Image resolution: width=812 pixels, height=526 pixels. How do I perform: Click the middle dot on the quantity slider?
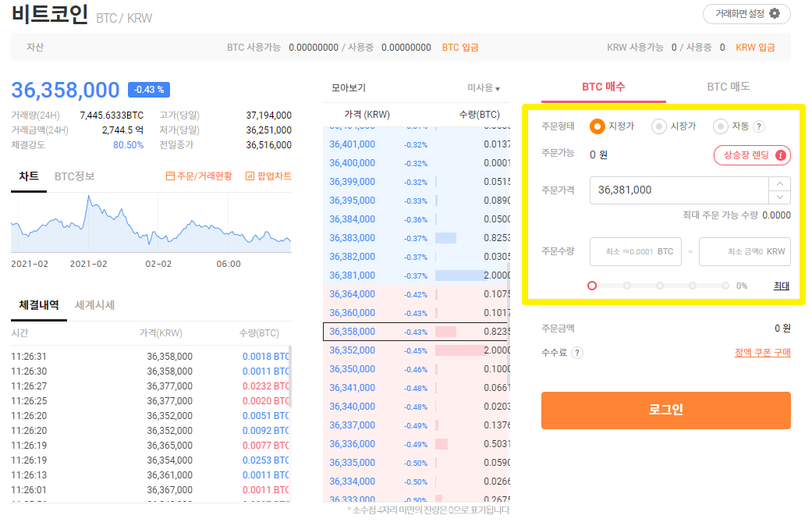click(659, 286)
